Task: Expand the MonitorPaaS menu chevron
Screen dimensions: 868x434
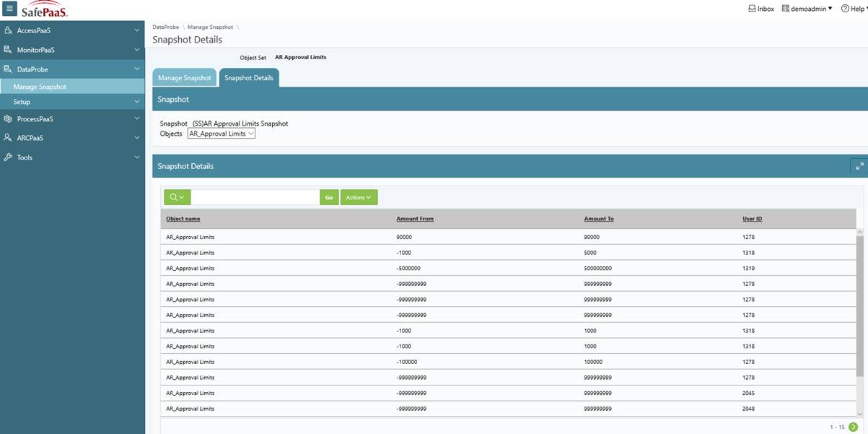Action: 137,50
